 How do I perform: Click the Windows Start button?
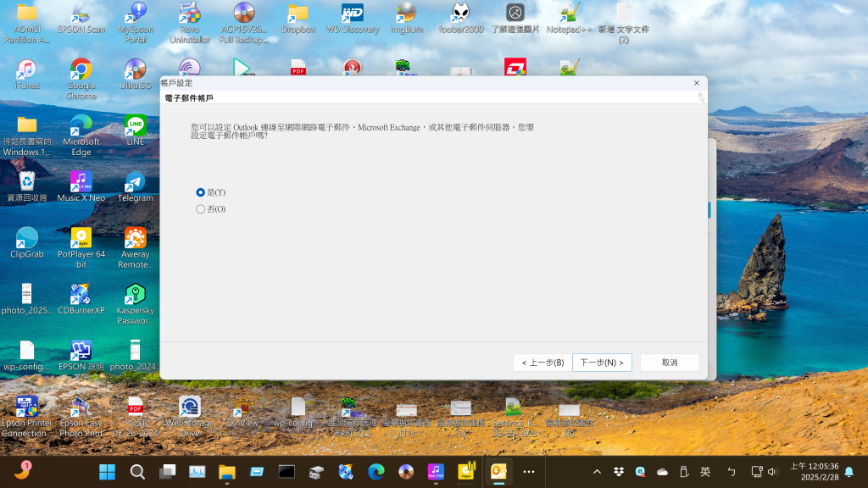click(x=108, y=472)
